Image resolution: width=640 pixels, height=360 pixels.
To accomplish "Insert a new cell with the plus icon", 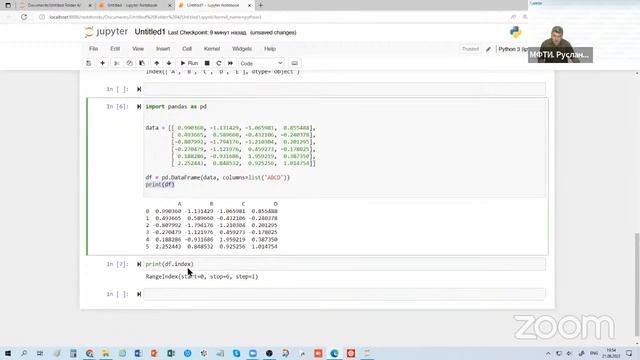I will (x=102, y=63).
